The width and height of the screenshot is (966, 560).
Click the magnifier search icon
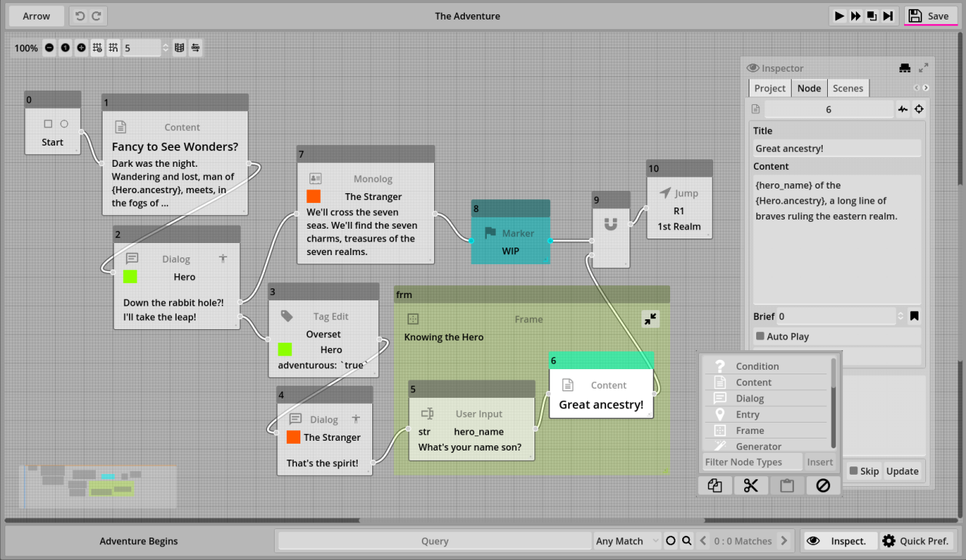coord(687,541)
